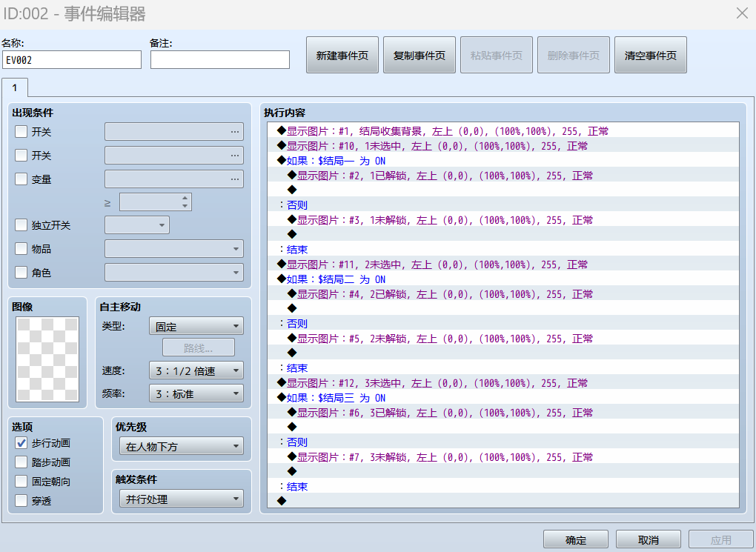Confirm with the 确定 button
Viewport: 756px width, 552px height.
pyautogui.click(x=576, y=540)
